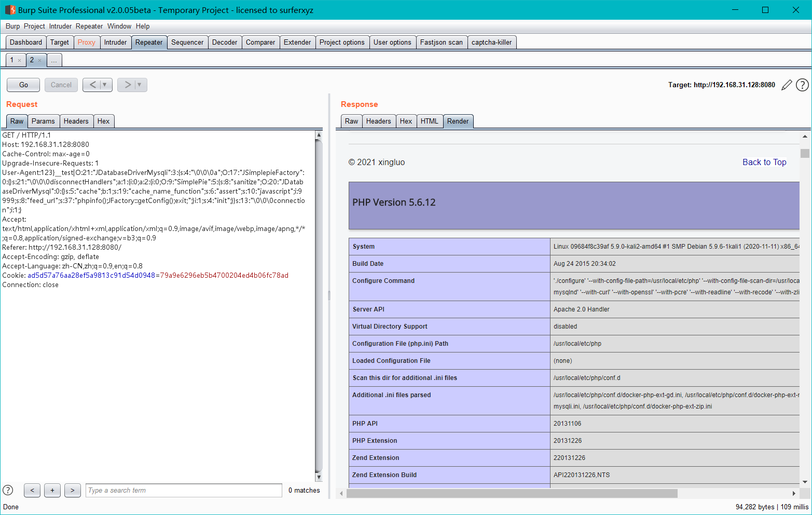Click the plus icon next to search navigation
812x515 pixels.
52,490
